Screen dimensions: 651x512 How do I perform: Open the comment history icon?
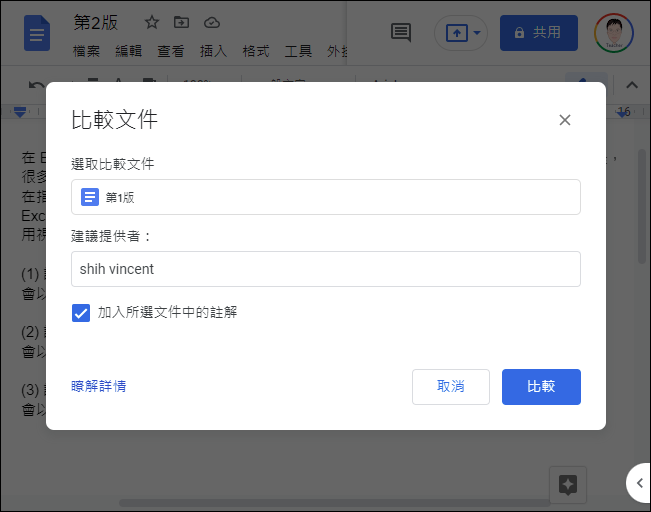401,32
